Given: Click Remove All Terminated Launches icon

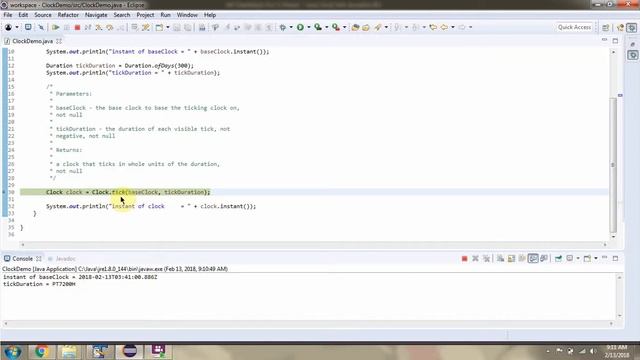Looking at the screenshot, I should click(x=487, y=258).
